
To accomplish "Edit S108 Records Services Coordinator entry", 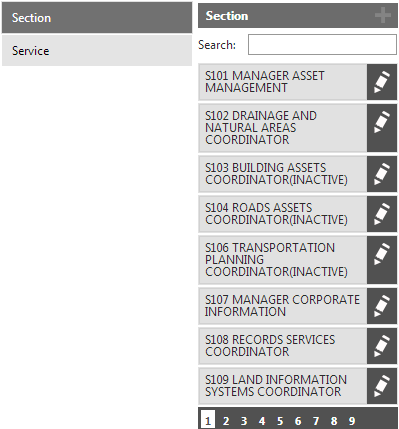I will click(x=382, y=346).
